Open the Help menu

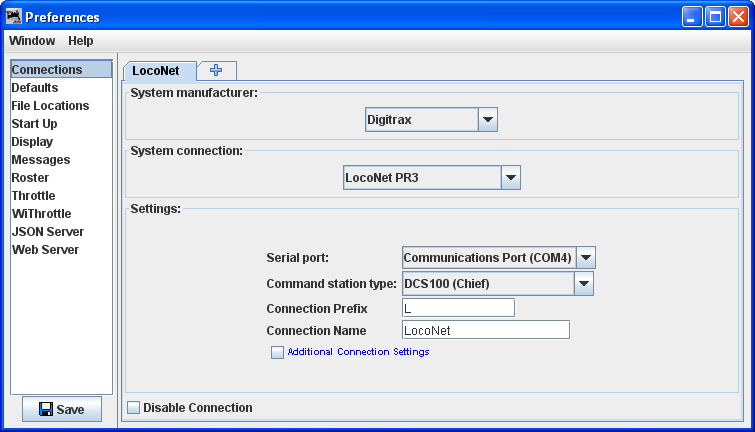81,41
